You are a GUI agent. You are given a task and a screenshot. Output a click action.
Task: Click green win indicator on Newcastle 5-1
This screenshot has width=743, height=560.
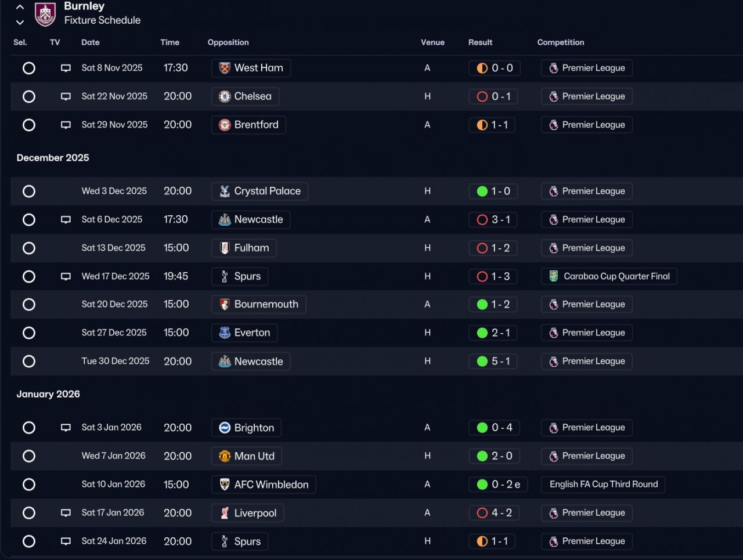[482, 362]
